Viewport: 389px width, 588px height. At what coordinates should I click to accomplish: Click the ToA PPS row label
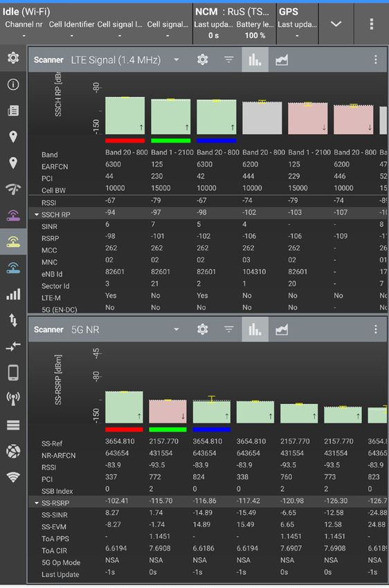[x=55, y=539]
